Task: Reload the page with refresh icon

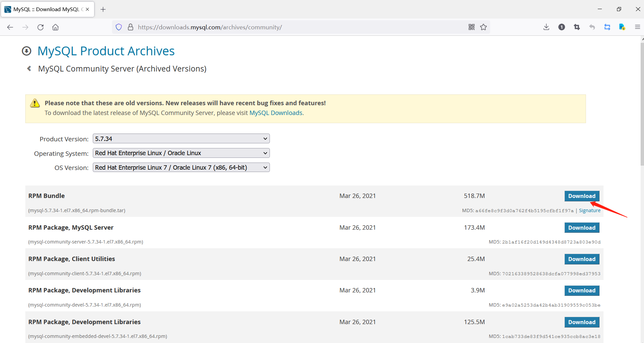Action: [40, 27]
